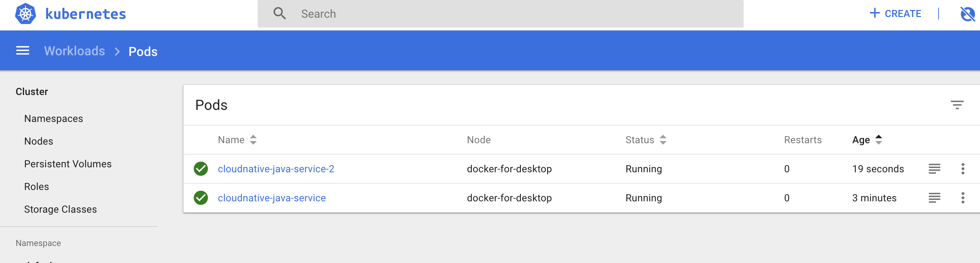Go to Workloads breadcrumb
Viewport: 980px width, 263px height.
[75, 51]
